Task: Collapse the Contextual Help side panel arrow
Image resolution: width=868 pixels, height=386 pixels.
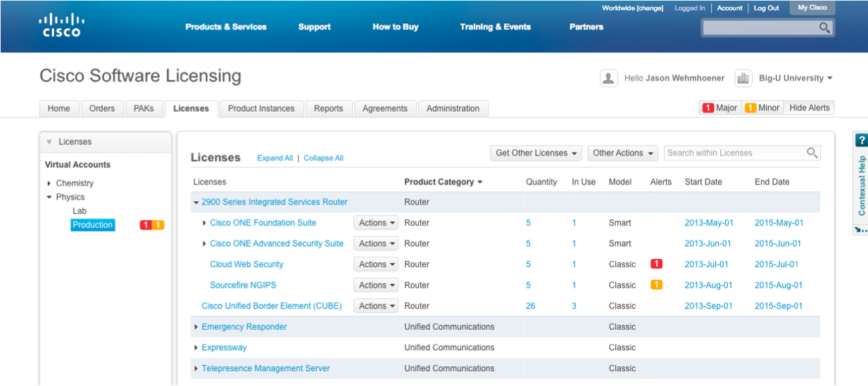Action: point(860,229)
